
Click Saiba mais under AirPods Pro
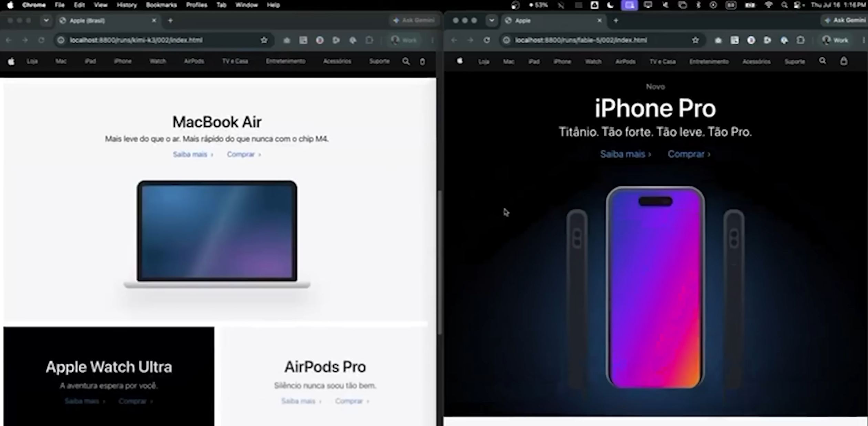[301, 401]
